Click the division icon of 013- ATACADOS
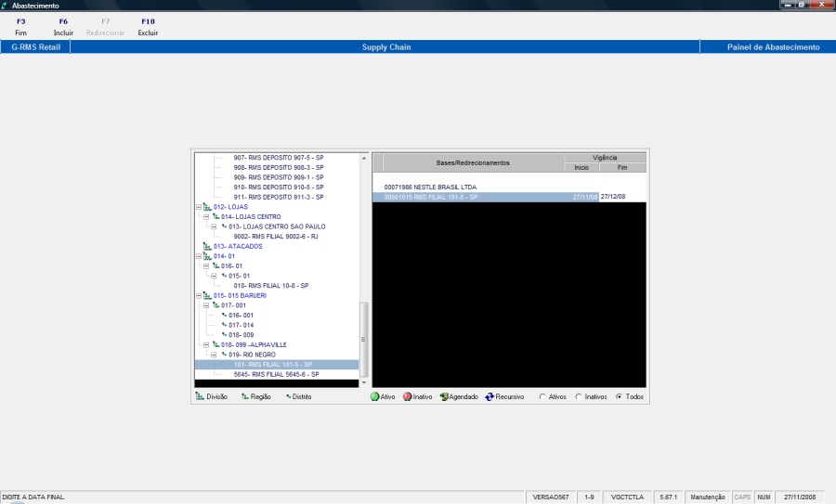The height and width of the screenshot is (504, 836). pyautogui.click(x=207, y=246)
